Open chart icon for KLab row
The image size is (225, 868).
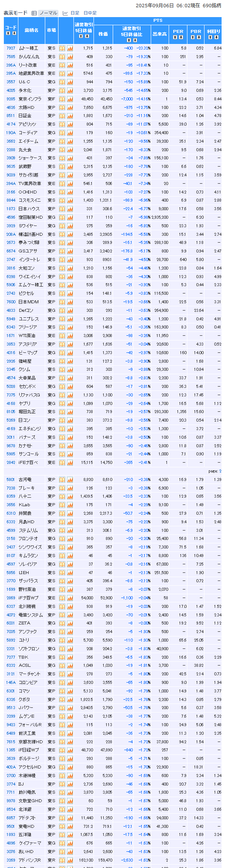70,505
